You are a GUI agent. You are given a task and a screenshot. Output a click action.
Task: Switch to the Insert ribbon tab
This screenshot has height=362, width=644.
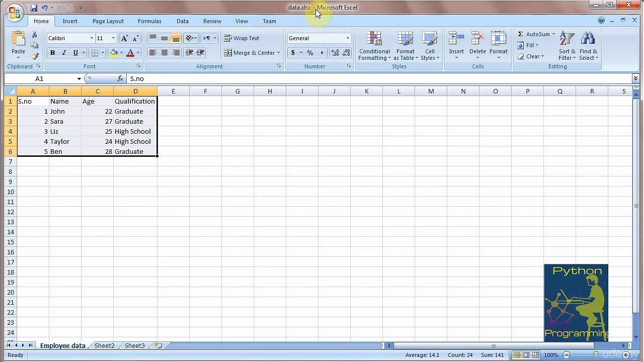coord(70,21)
